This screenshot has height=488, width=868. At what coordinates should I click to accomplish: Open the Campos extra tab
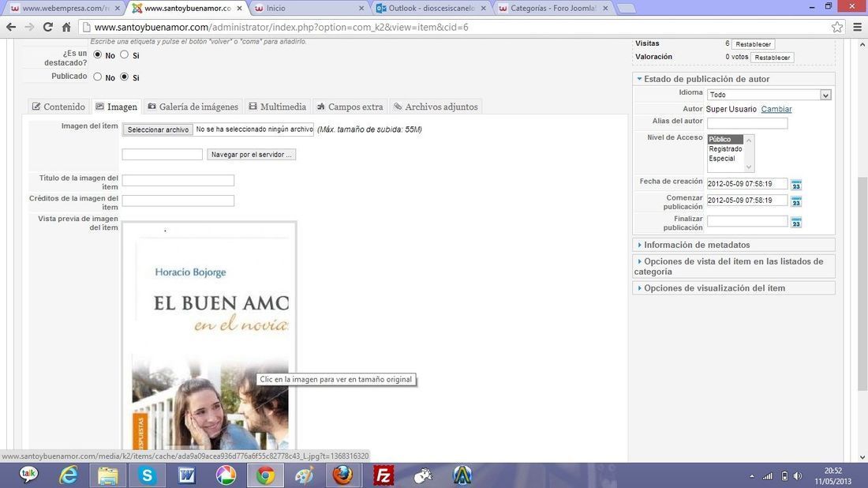(x=350, y=107)
